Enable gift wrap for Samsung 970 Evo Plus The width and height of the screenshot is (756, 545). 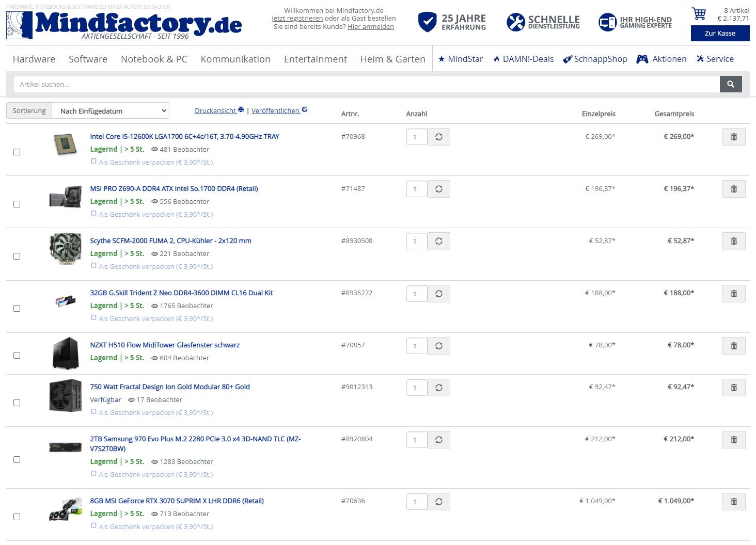click(93, 473)
